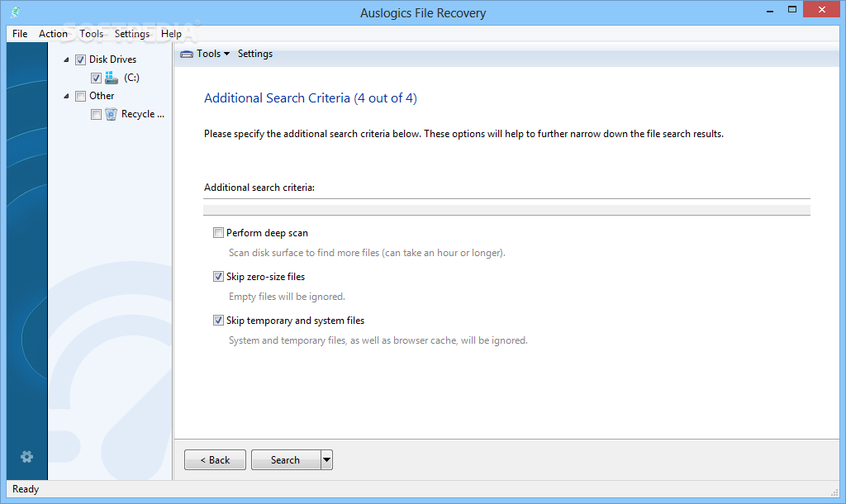Collapse the Disk Drives tree node
Viewport: 846px width, 504px height.
click(66, 59)
